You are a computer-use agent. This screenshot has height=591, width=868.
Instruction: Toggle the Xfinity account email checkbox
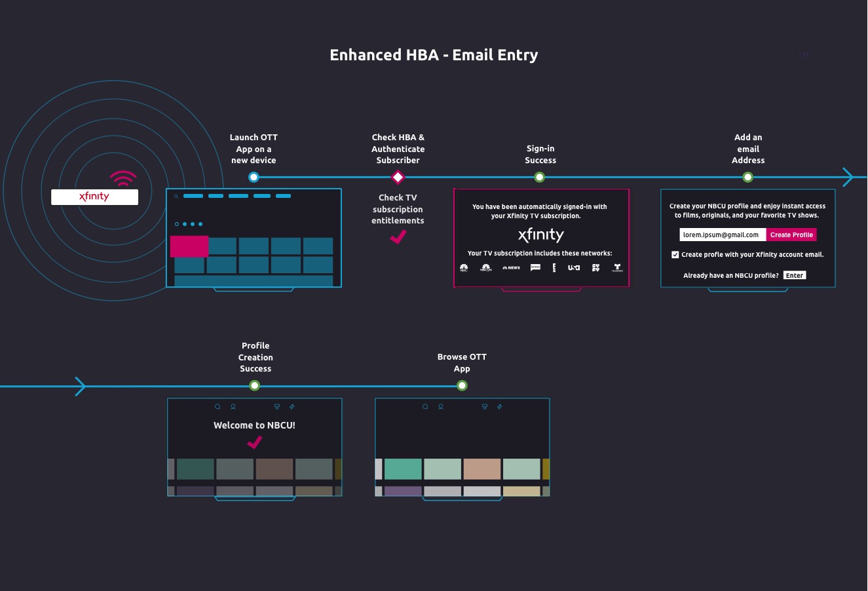[675, 255]
